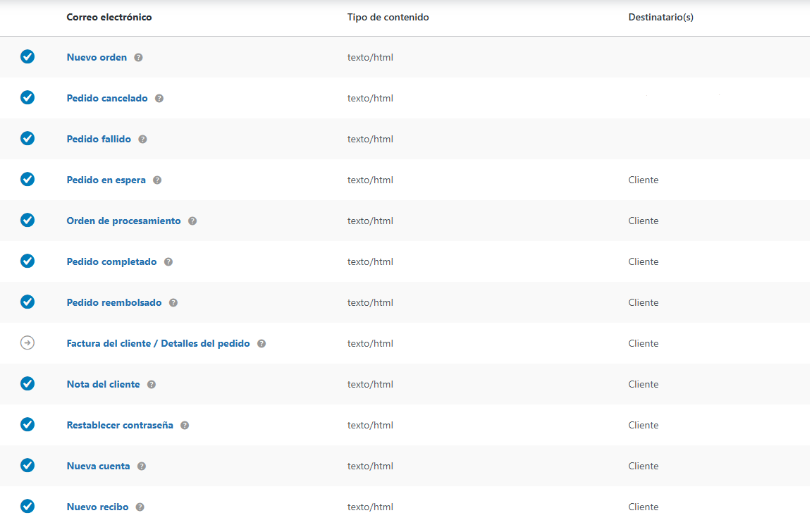
Task: Open help tooltip for Nuevo orden
Action: pos(139,57)
